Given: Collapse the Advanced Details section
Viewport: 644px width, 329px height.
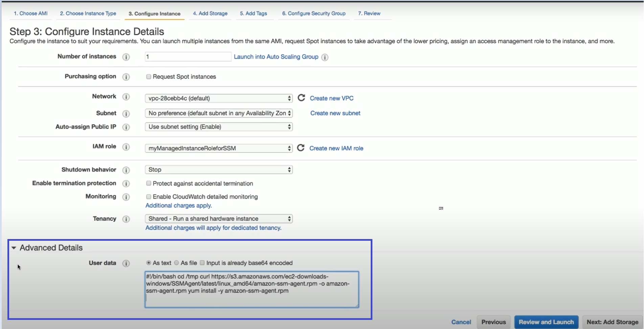Looking at the screenshot, I should 14,248.
